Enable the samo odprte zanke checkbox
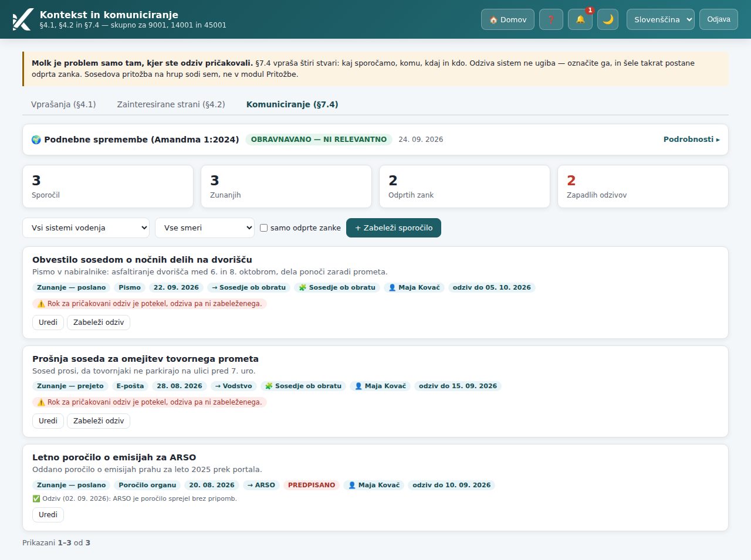 [x=264, y=228]
